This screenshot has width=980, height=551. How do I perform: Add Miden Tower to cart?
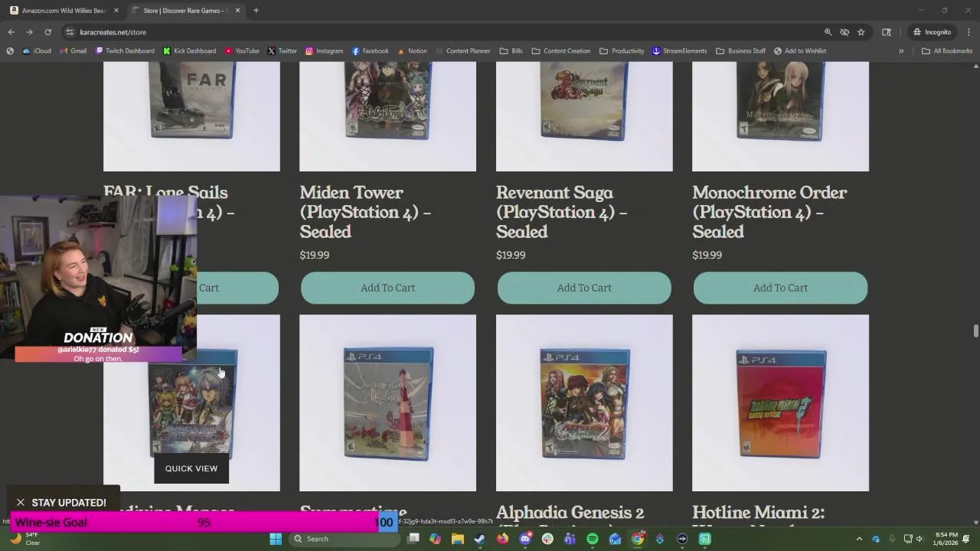pyautogui.click(x=387, y=288)
